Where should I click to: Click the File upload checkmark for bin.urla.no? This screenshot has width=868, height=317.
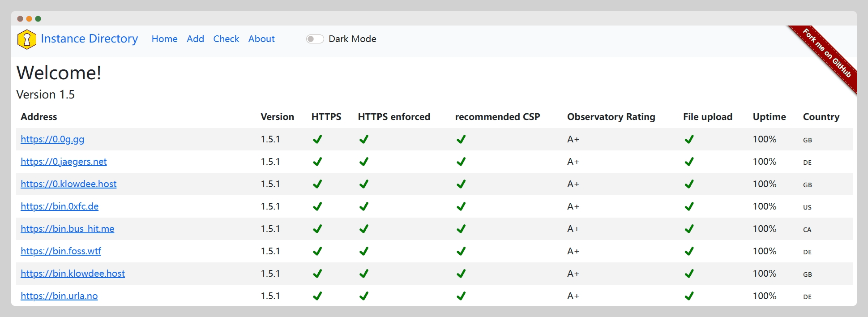click(x=689, y=296)
